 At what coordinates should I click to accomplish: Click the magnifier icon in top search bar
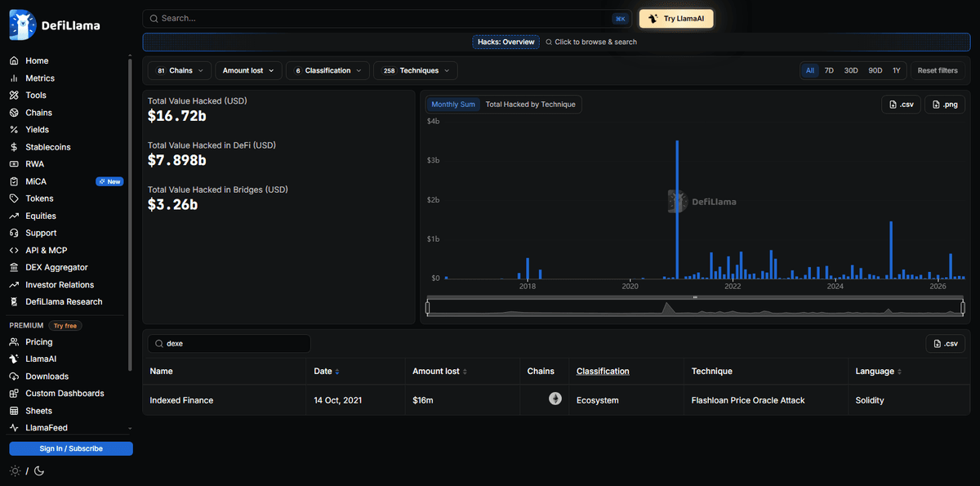(154, 18)
